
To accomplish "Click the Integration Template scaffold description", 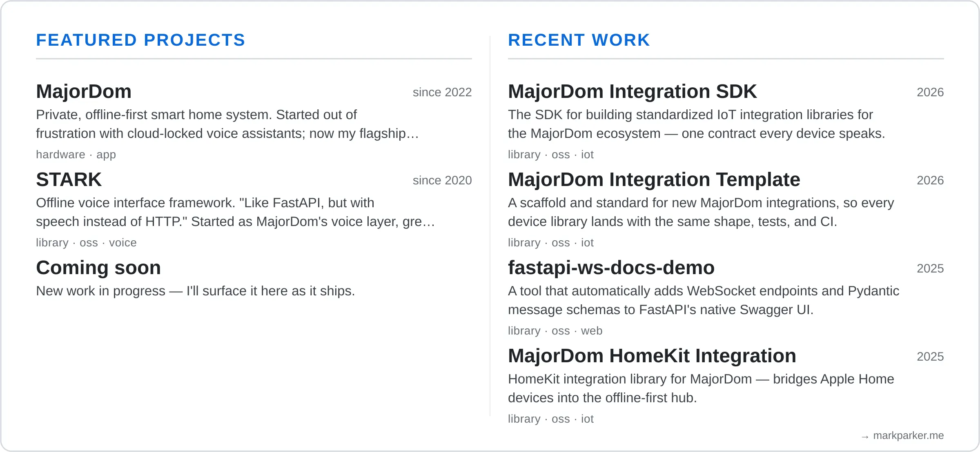I will (701, 212).
